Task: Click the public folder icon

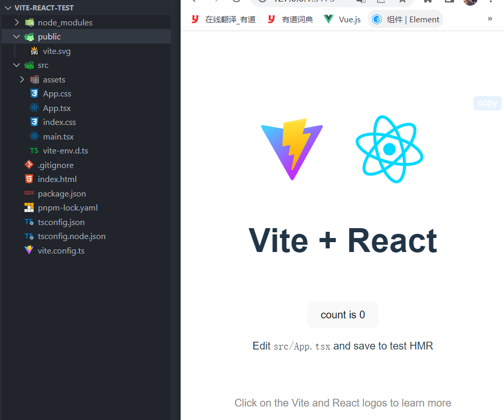Action: [x=29, y=37]
